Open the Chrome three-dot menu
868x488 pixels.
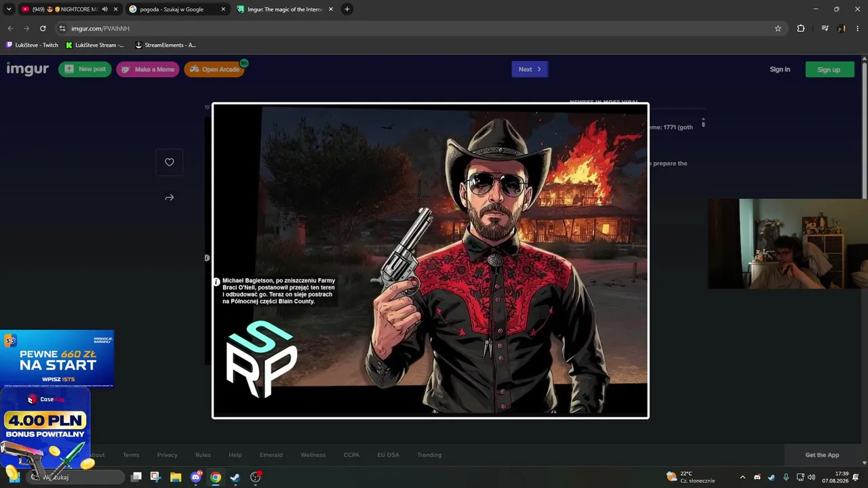[858, 28]
